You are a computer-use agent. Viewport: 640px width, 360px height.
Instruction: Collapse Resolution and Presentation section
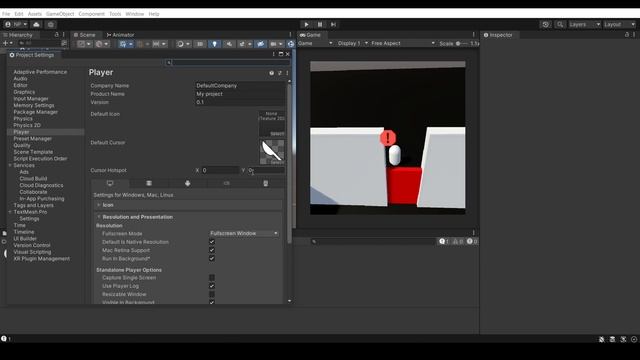[188, 217]
